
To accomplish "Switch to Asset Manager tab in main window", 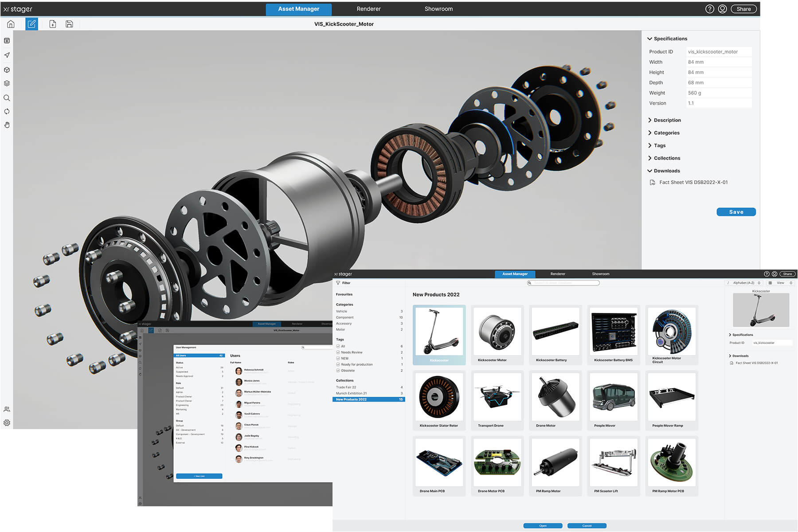I will coord(299,9).
